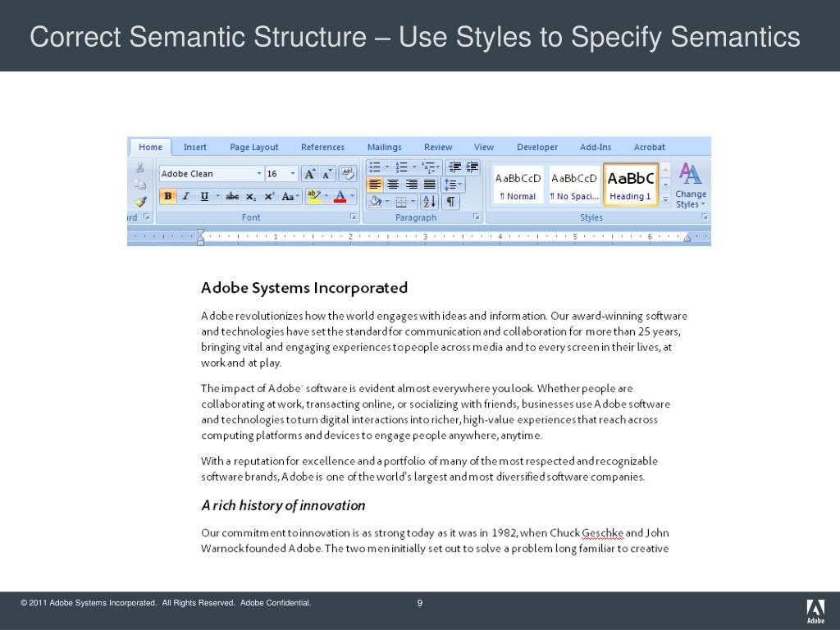Viewport: 840px width, 630px height.
Task: Click the line spacing button
Action: pos(452,185)
